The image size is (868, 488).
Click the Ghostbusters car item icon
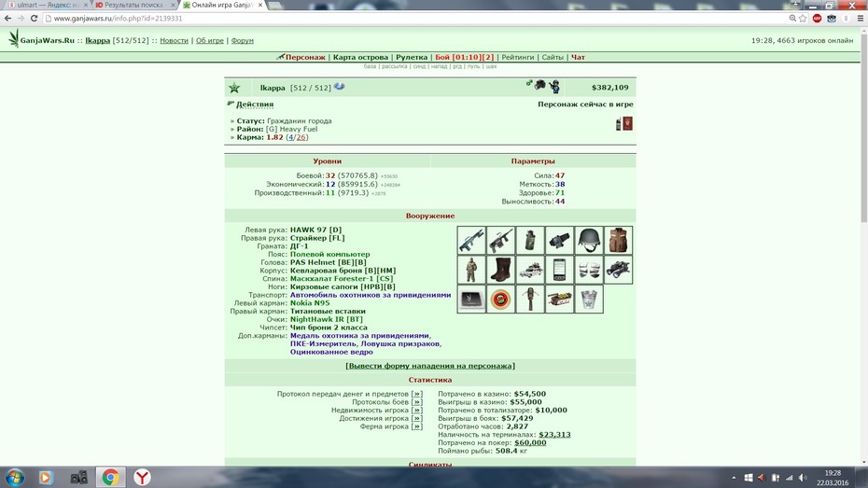[x=530, y=270]
